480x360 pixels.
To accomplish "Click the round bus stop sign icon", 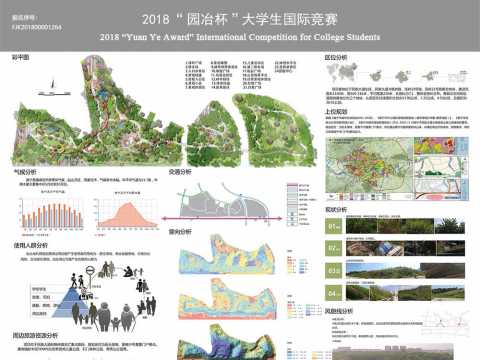I will [x=90, y=271].
